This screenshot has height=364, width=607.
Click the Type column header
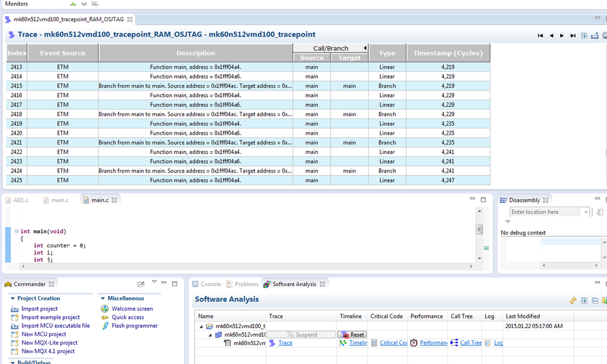(387, 53)
